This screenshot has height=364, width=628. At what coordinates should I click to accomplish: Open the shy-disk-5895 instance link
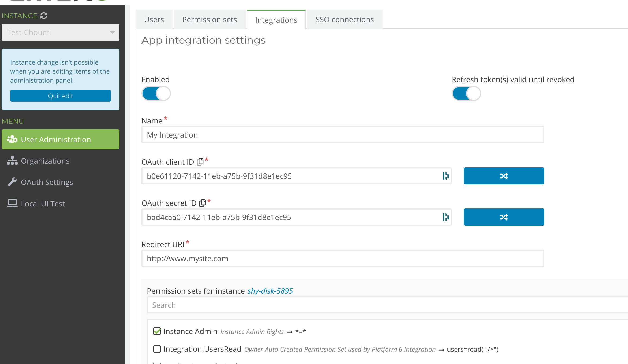[270, 291]
